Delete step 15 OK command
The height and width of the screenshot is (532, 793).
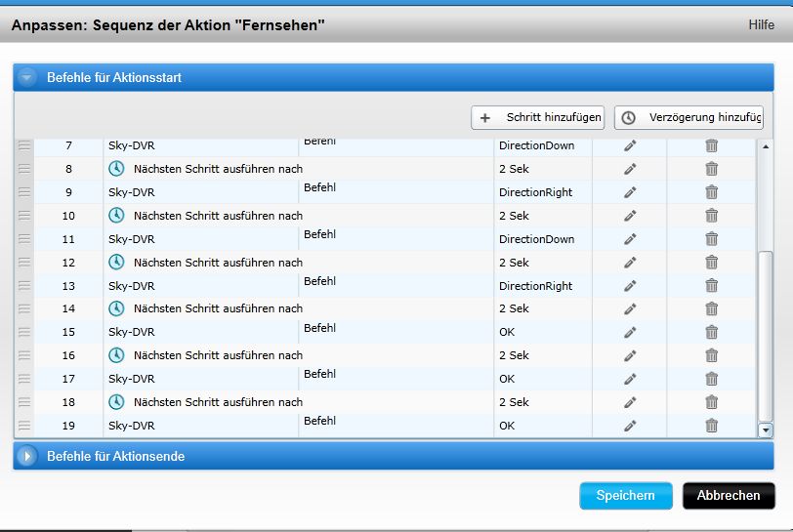[712, 332]
